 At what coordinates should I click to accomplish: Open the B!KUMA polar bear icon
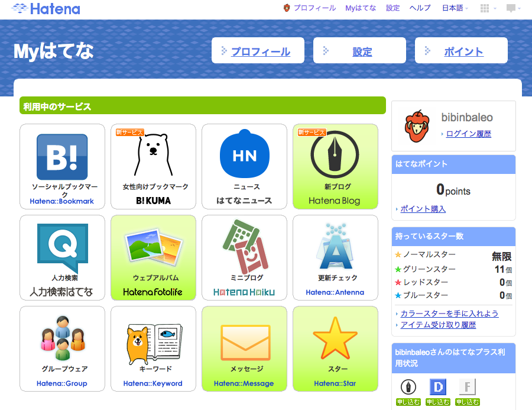(153, 154)
